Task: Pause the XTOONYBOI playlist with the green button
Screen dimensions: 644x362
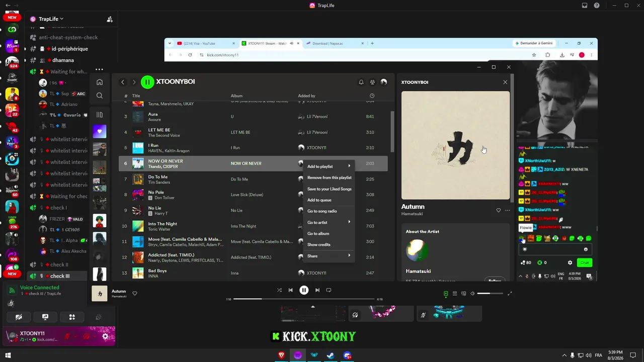Action: [x=147, y=82]
